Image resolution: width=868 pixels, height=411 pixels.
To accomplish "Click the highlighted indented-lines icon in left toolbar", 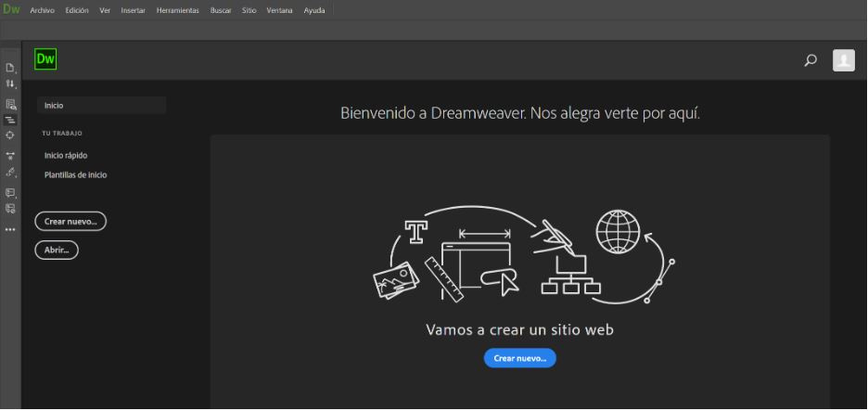I will (x=10, y=120).
